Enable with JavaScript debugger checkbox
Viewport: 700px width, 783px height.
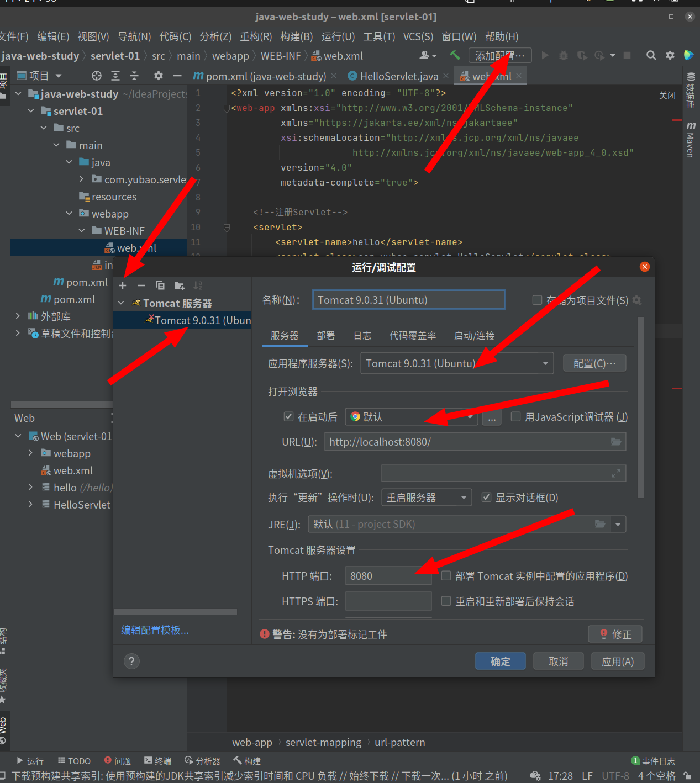[x=515, y=416]
